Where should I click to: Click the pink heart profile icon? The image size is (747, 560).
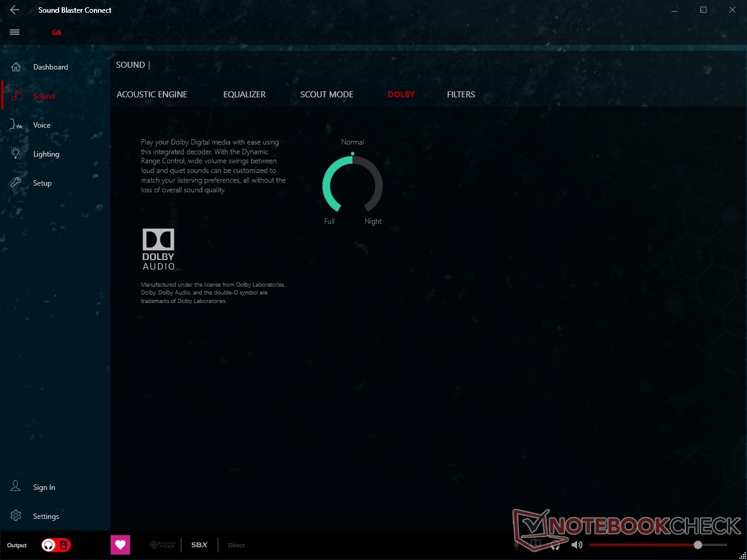click(120, 545)
